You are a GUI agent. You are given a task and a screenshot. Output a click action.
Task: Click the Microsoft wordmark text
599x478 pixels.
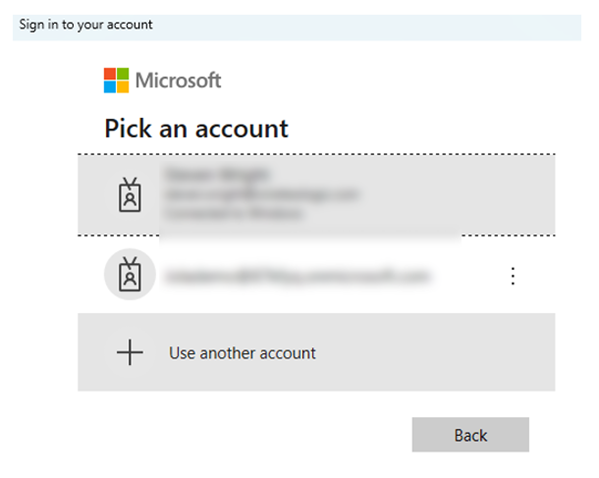[178, 81]
